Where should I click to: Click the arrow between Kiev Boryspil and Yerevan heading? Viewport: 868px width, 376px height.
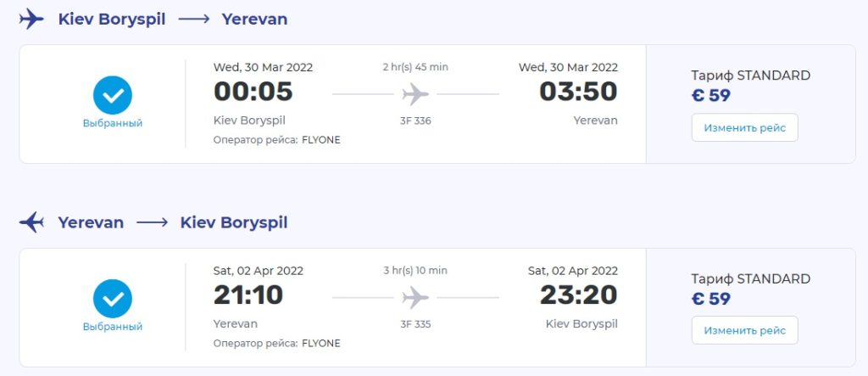tap(194, 19)
